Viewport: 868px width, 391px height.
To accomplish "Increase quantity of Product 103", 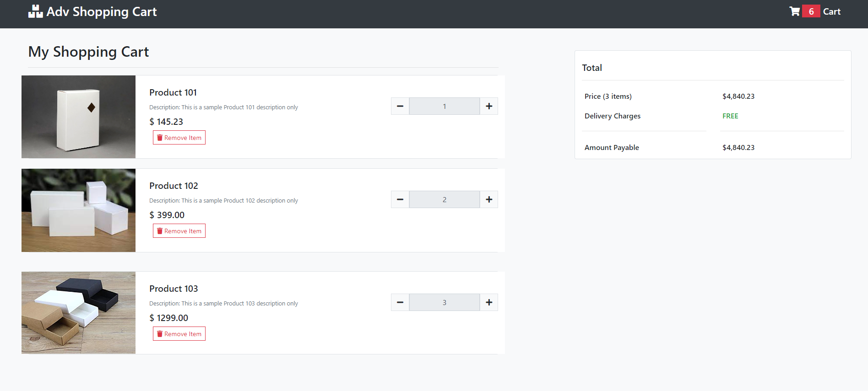I will click(x=489, y=302).
